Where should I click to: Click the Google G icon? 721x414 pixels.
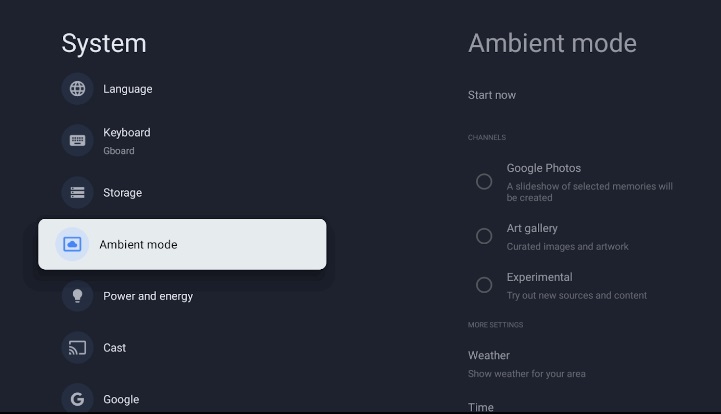[77, 399]
